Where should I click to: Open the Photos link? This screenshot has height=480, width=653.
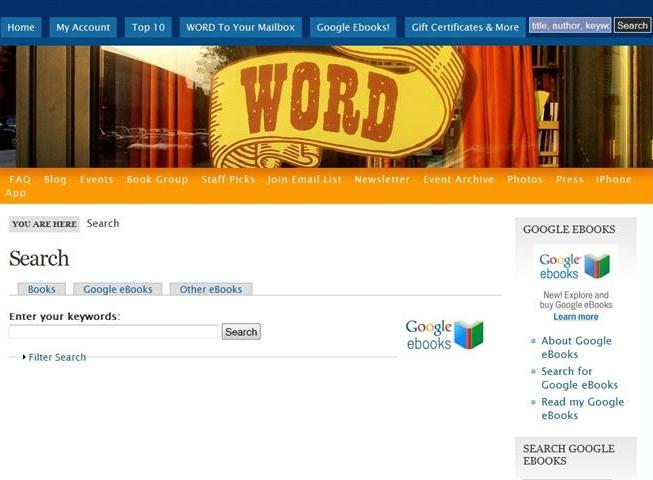point(525,179)
